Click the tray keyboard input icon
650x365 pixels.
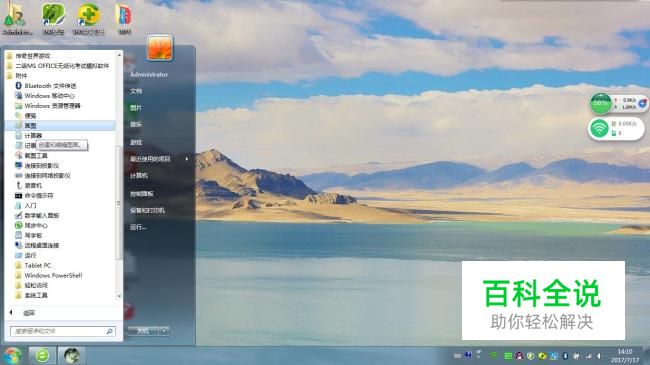click(x=457, y=356)
